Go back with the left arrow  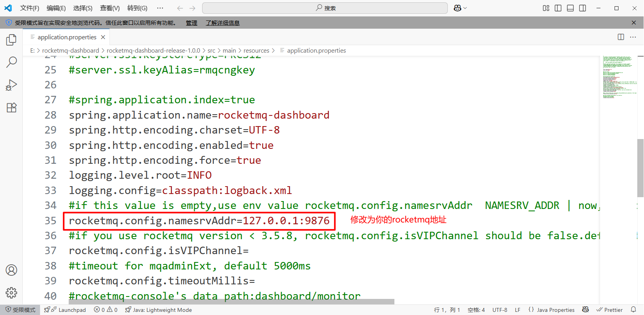coord(180,8)
